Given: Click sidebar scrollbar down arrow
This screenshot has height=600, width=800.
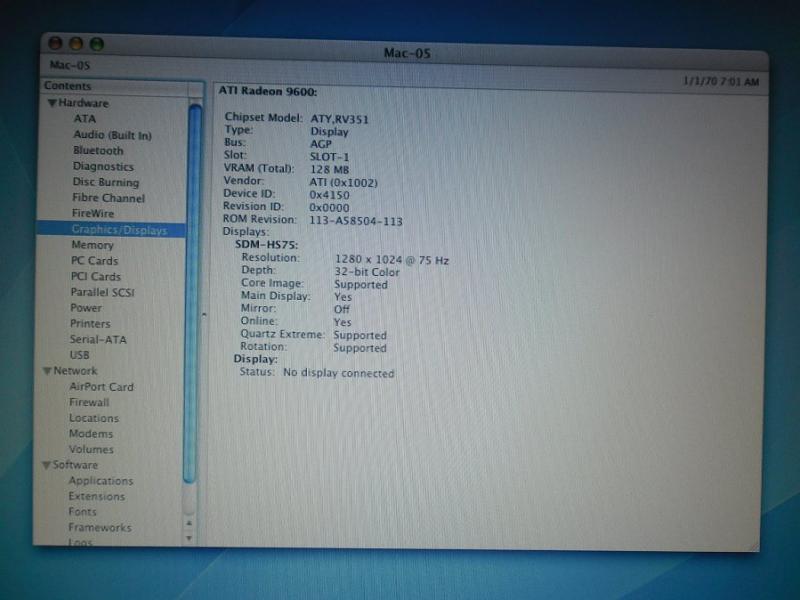Looking at the screenshot, I should click(x=189, y=537).
